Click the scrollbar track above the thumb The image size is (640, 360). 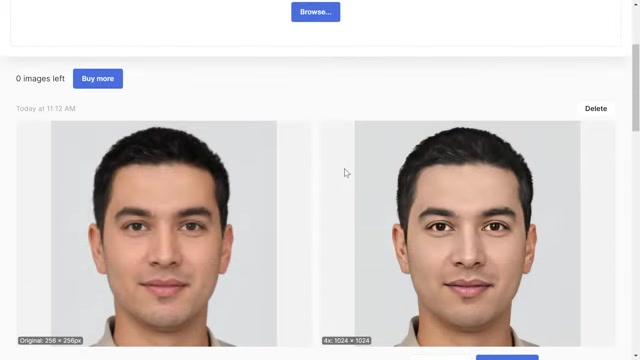click(x=636, y=25)
